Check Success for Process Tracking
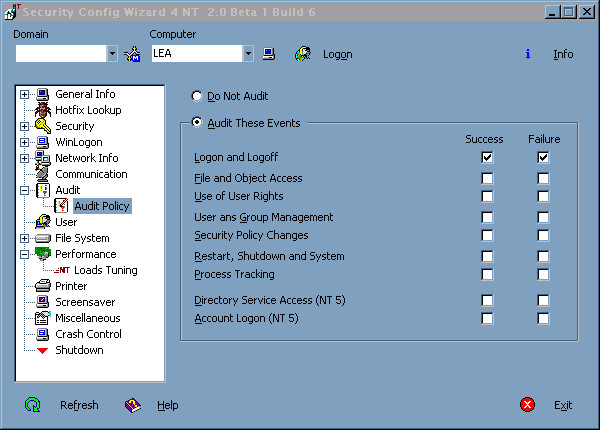Image resolution: width=600 pixels, height=430 pixels. (x=487, y=274)
